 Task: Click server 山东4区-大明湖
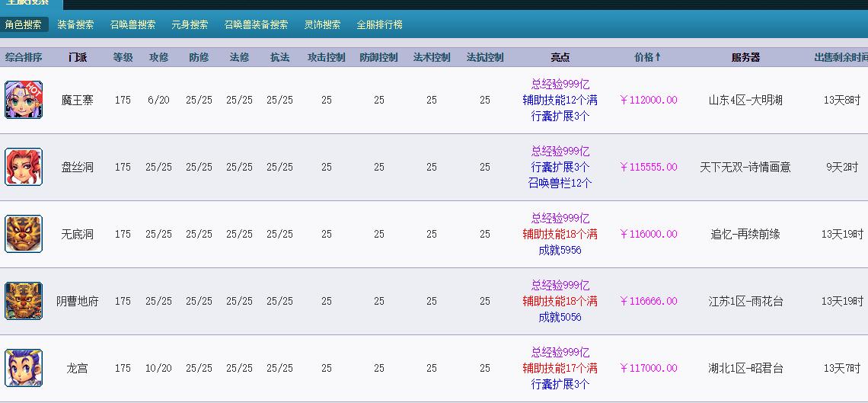(745, 101)
